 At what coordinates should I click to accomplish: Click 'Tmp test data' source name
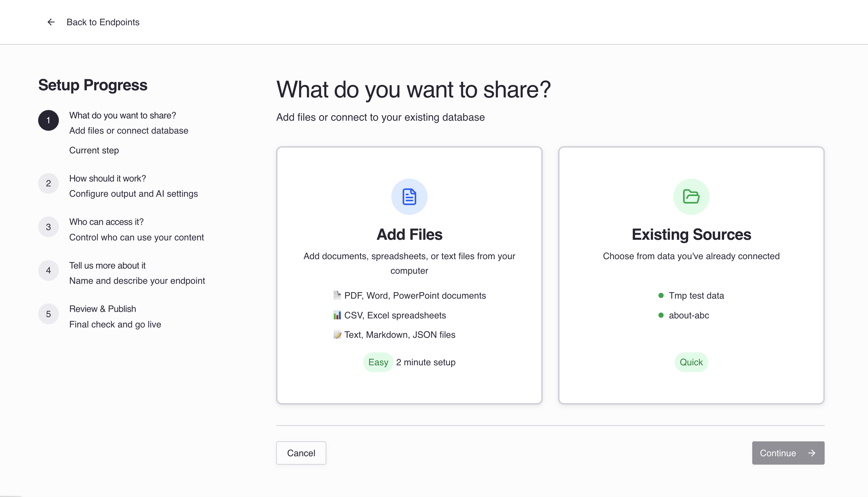[x=696, y=295]
